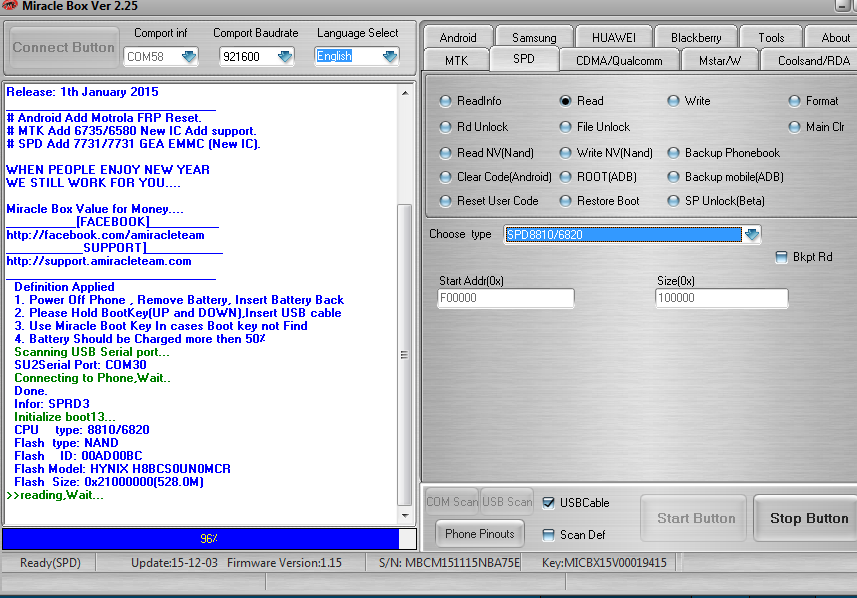Click the Connect Button
Viewport: 857px width, 598px height.
[64, 48]
